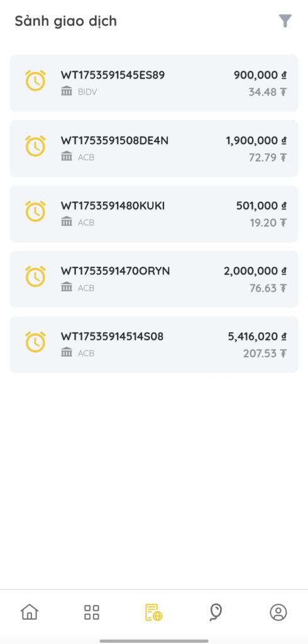
Task: Tap alarm clock icon of WT17535914514S08
Action: pyautogui.click(x=35, y=341)
